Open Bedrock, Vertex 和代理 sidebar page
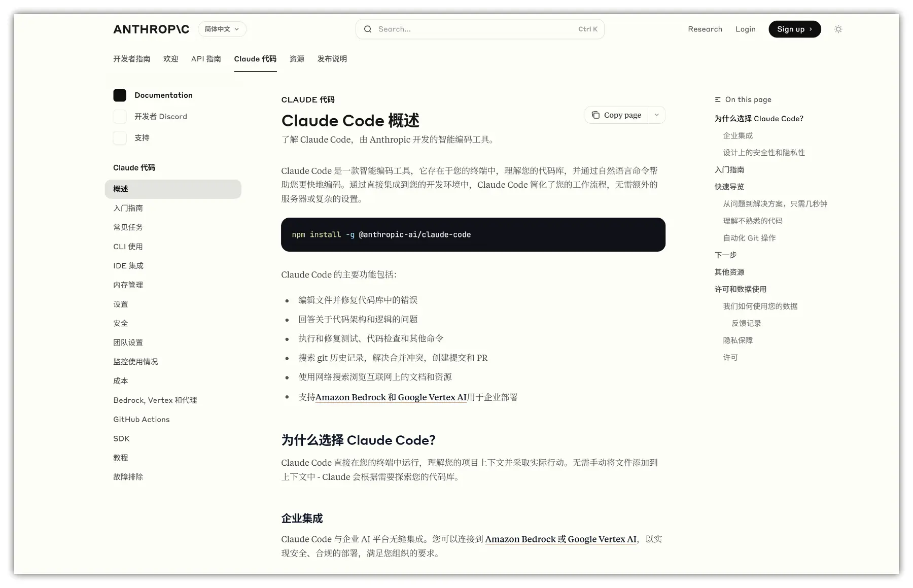Image resolution: width=913 pixels, height=588 pixels. [155, 400]
